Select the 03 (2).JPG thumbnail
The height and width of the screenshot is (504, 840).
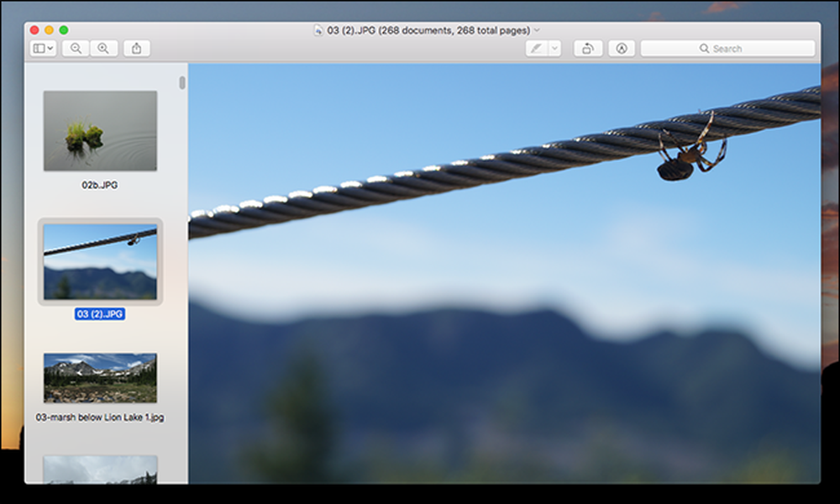pyautogui.click(x=100, y=261)
